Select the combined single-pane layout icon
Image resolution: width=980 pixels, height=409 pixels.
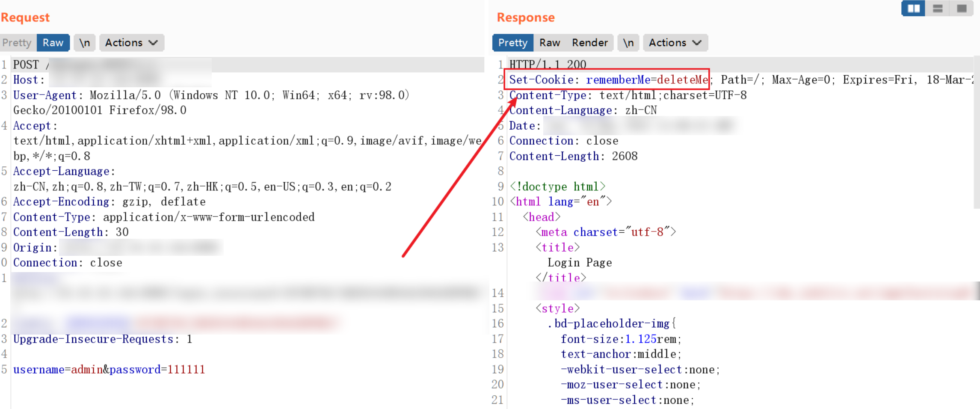[961, 9]
